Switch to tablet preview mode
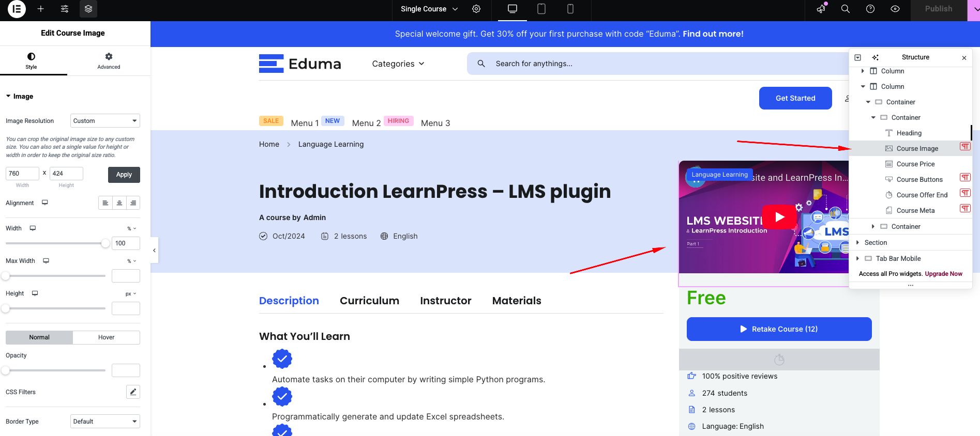The height and width of the screenshot is (436, 980). click(x=541, y=9)
